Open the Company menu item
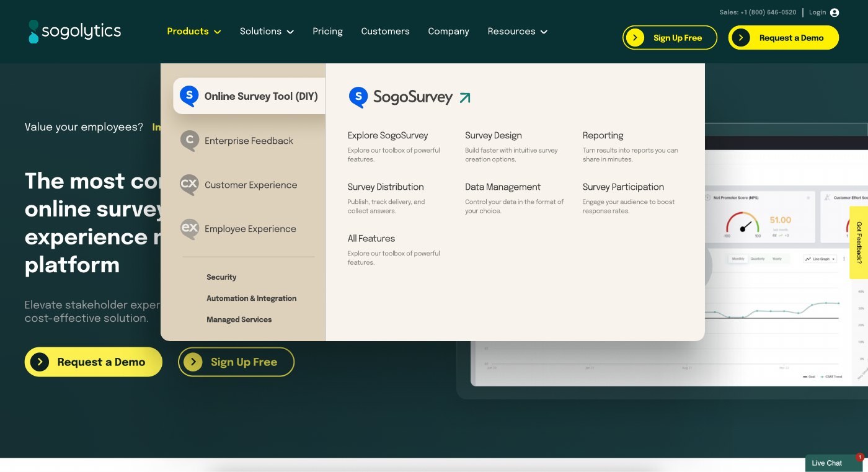This screenshot has width=868, height=472. 448,32
